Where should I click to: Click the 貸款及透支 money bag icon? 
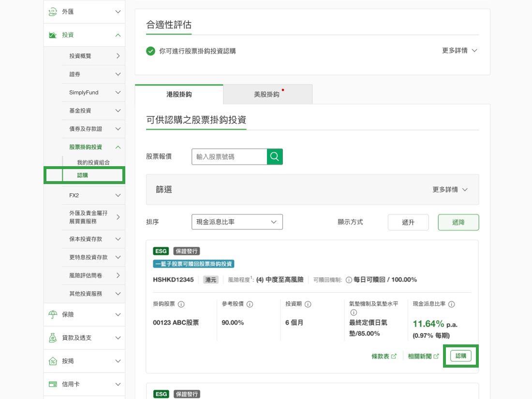point(53,338)
